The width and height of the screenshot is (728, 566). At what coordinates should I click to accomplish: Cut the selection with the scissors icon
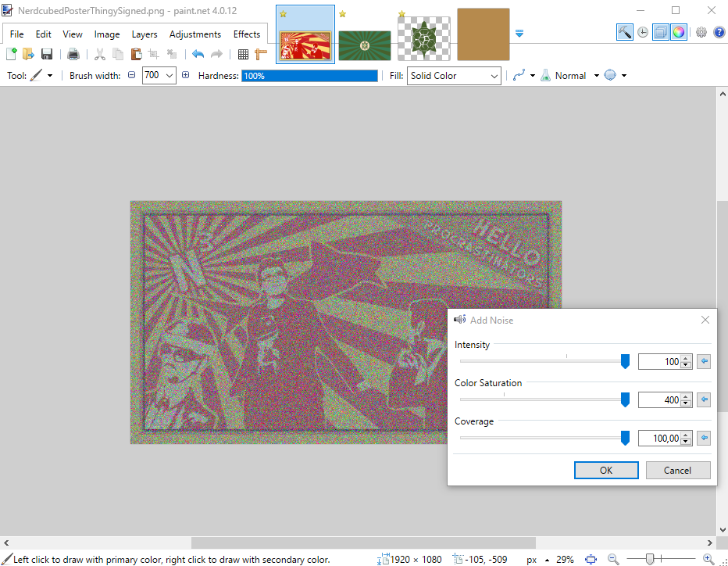pos(100,54)
